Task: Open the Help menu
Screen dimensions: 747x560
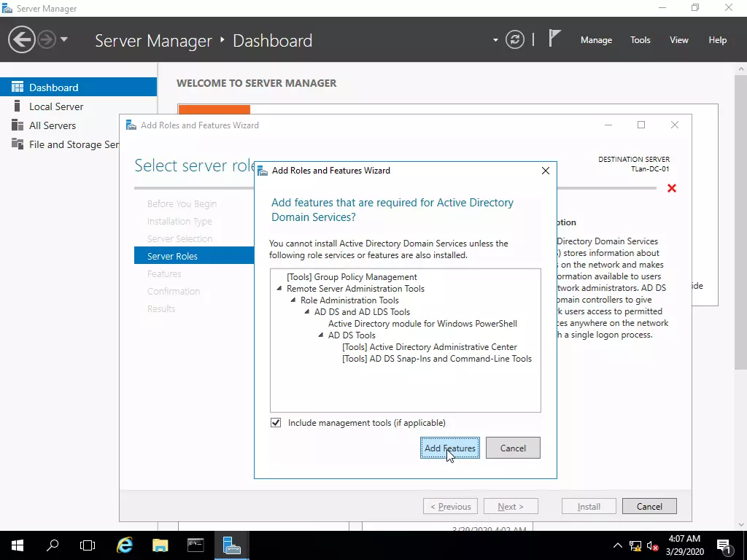Action: click(x=717, y=40)
